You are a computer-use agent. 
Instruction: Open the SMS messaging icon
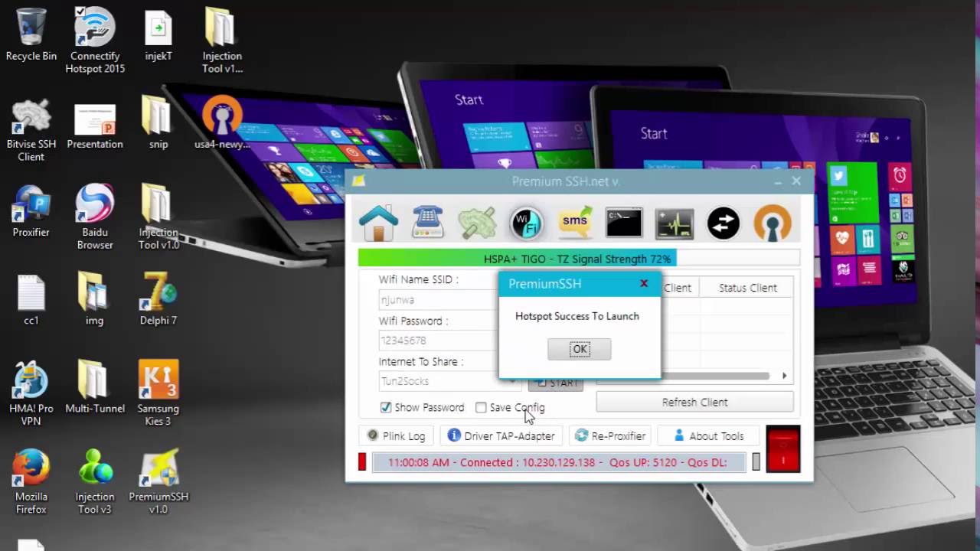click(575, 223)
